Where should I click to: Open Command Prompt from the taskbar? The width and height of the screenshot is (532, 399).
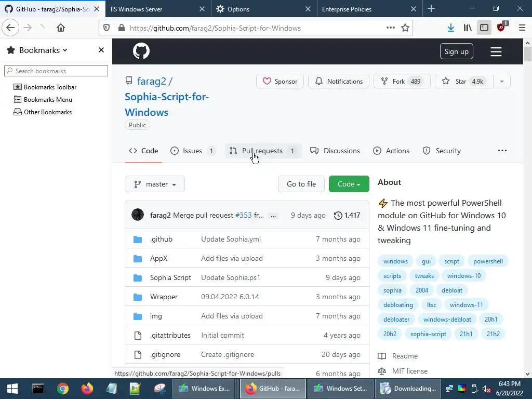(38, 389)
